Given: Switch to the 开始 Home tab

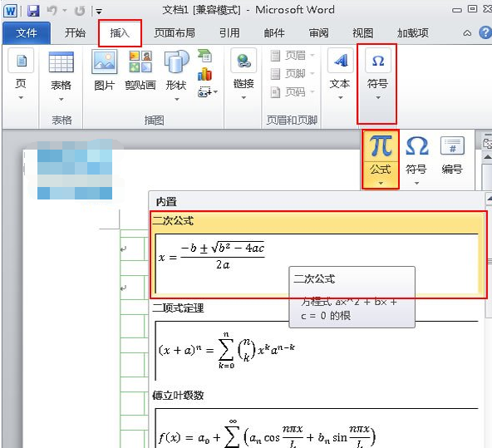Looking at the screenshot, I should [75, 33].
